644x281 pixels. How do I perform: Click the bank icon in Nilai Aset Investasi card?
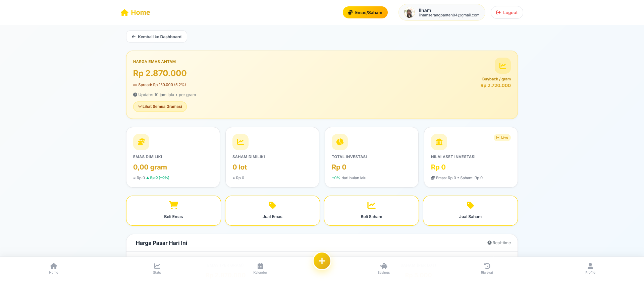click(x=439, y=142)
